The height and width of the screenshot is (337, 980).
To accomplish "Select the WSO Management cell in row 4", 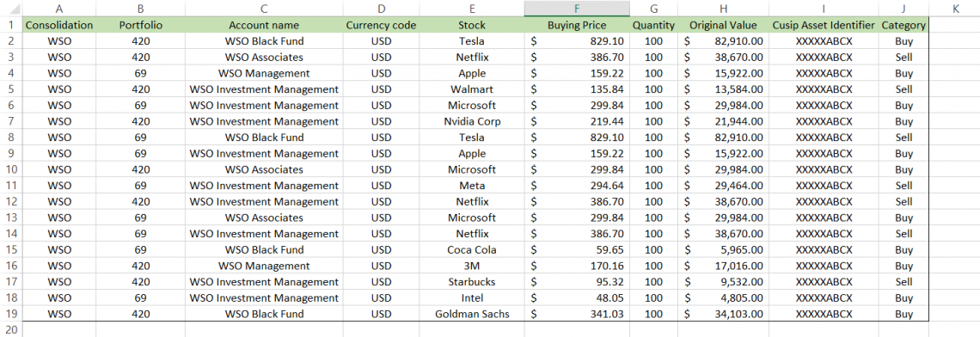I will (264, 73).
